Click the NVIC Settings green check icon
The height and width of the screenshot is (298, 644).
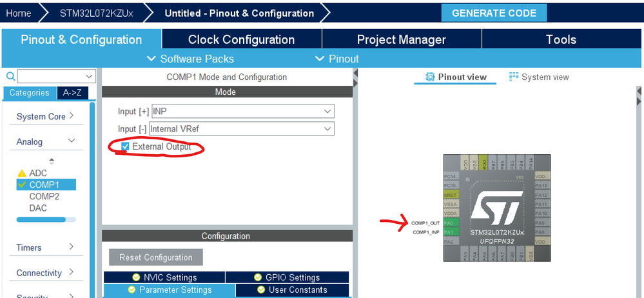(x=136, y=277)
